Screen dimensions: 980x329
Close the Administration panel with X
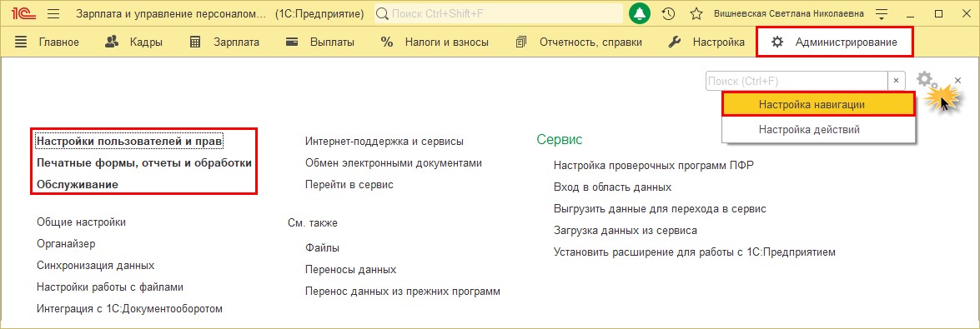(958, 81)
